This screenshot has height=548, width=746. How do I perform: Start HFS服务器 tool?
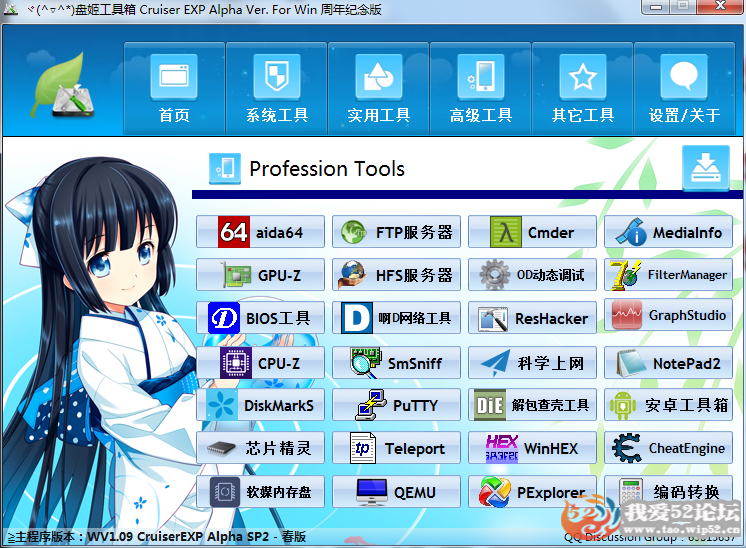coord(396,274)
